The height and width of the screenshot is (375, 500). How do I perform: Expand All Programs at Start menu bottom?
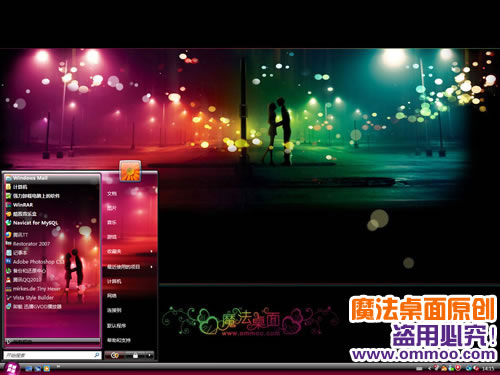(52, 341)
